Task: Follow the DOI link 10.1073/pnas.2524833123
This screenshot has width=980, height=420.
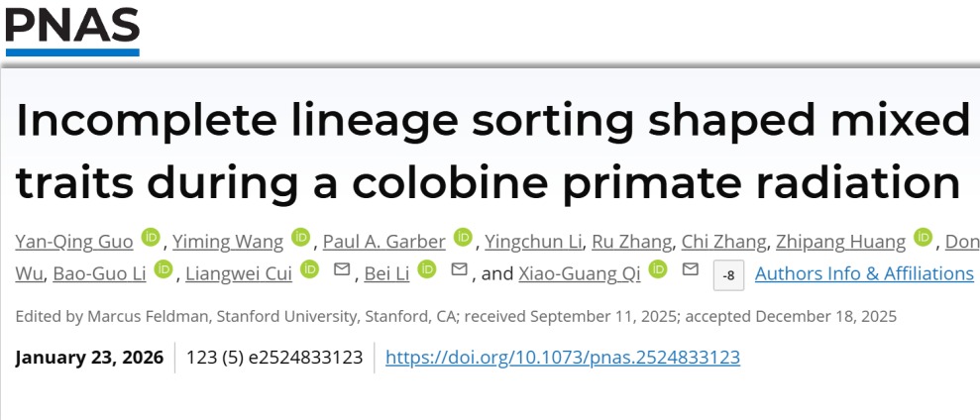Action: [562, 358]
